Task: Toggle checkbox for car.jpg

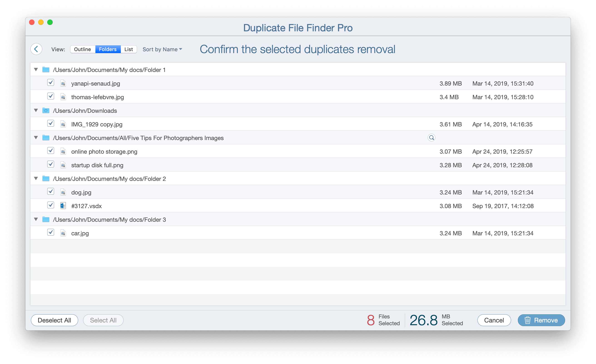Action: (51, 233)
